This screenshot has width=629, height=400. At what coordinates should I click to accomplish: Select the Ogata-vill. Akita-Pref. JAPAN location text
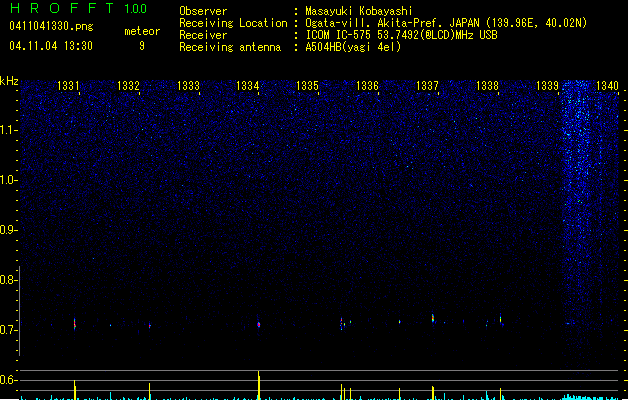click(x=446, y=23)
